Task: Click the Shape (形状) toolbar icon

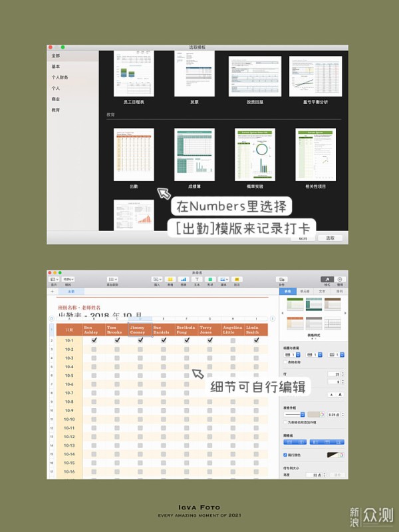Action: pyautogui.click(x=210, y=279)
